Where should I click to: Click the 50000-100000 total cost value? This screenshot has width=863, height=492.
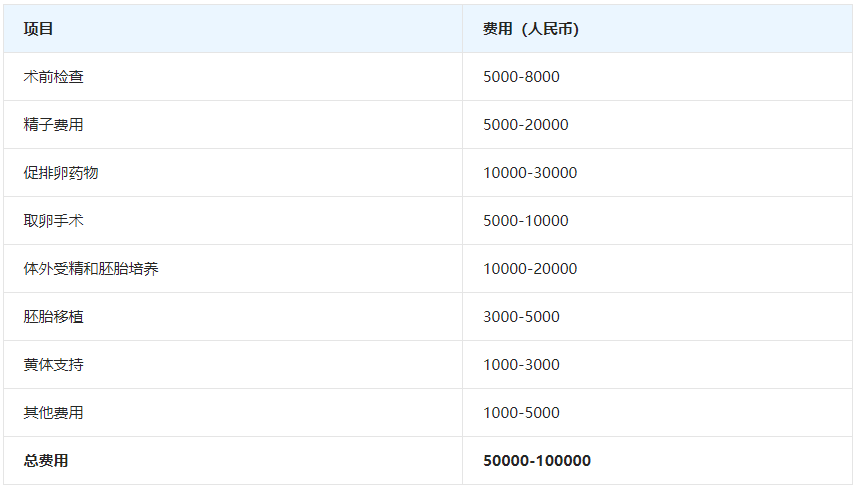[x=537, y=461]
